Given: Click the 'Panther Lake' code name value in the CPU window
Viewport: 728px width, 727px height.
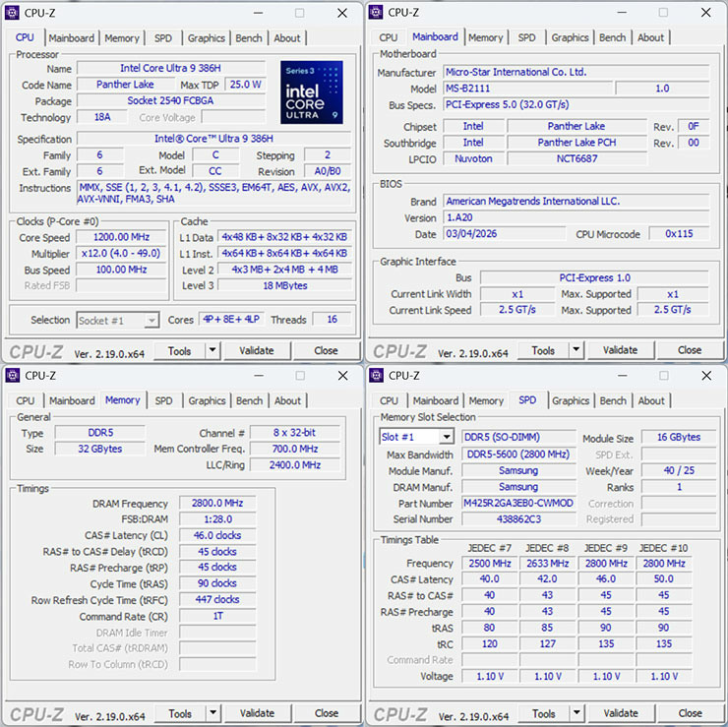Looking at the screenshot, I should (x=125, y=85).
